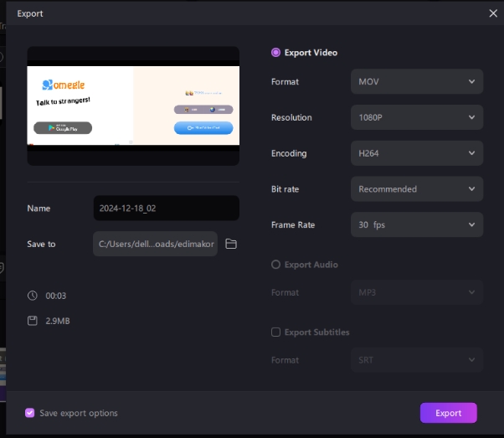Enable the Export Subtitles checkbox
The height and width of the screenshot is (438, 504).
tap(275, 332)
